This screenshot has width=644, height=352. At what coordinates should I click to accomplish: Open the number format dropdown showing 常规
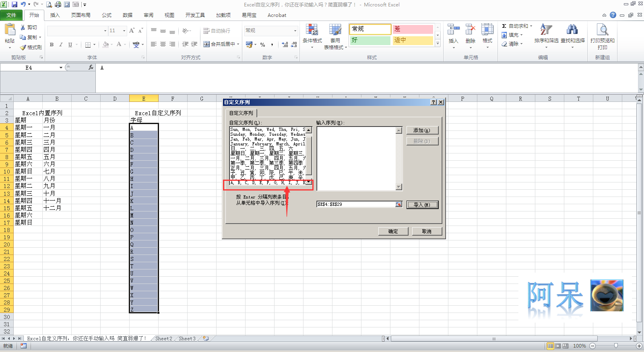point(295,31)
